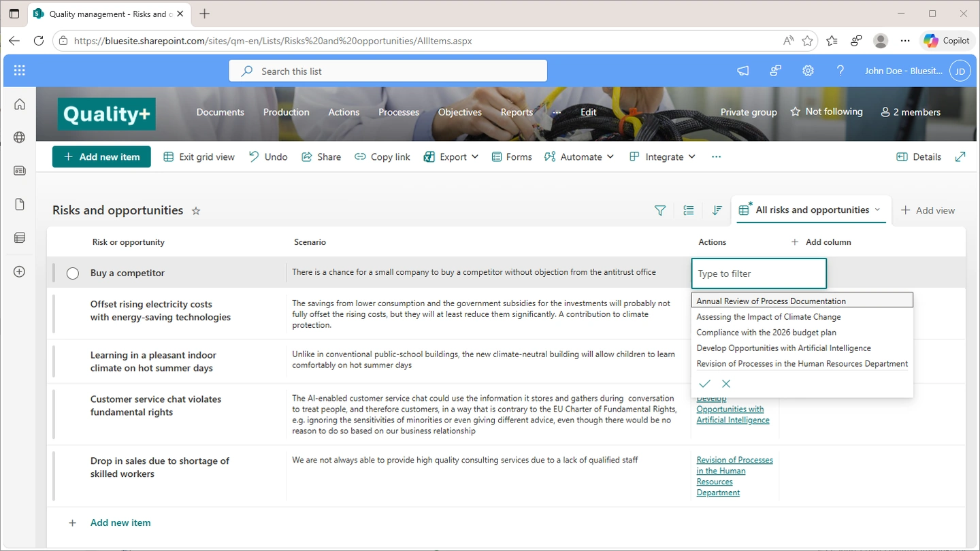Screen dimensions: 980x551
Task: Cancel selection with the X icon
Action: (726, 384)
